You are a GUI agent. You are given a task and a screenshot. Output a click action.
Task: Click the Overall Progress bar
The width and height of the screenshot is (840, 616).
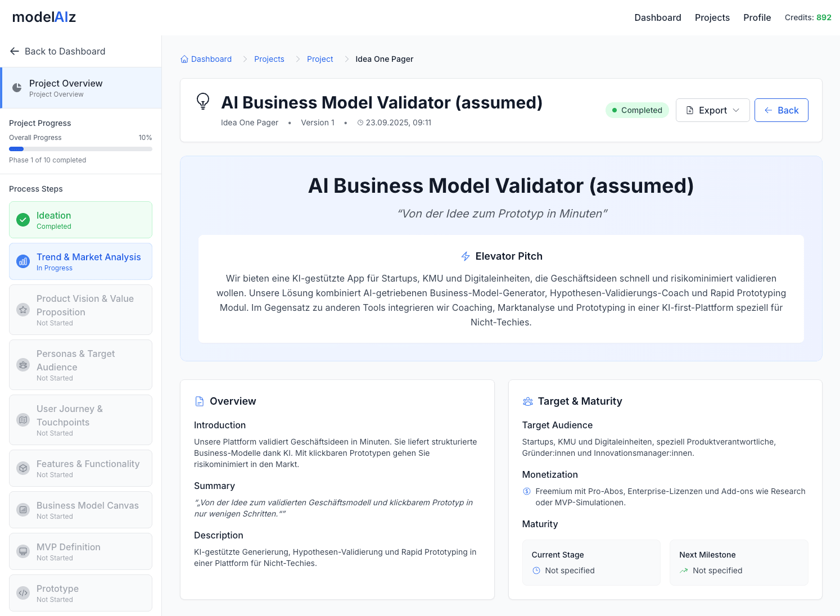(x=80, y=149)
